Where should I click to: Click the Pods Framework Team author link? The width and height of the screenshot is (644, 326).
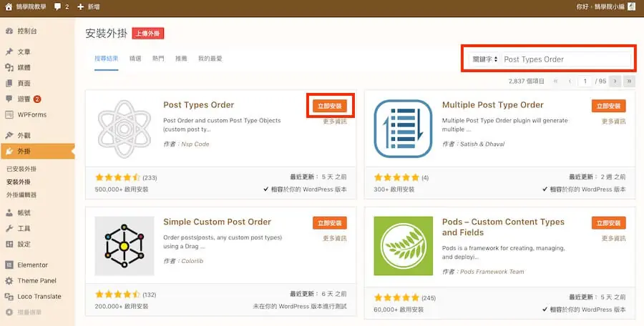pyautogui.click(x=492, y=272)
